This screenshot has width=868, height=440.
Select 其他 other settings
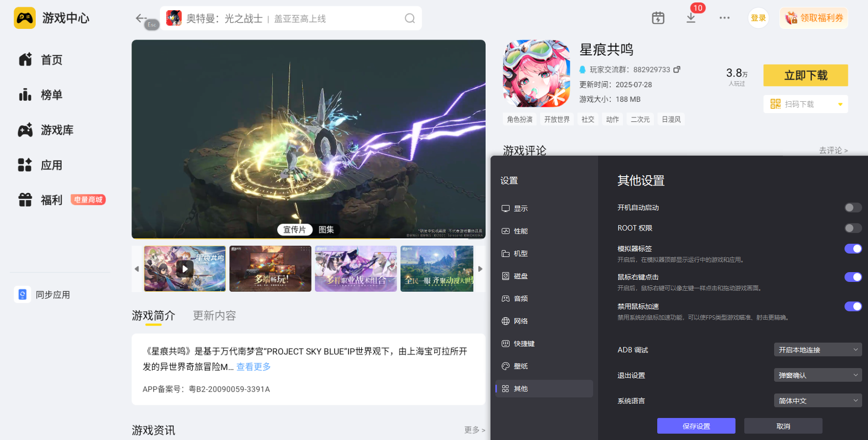pyautogui.click(x=544, y=389)
